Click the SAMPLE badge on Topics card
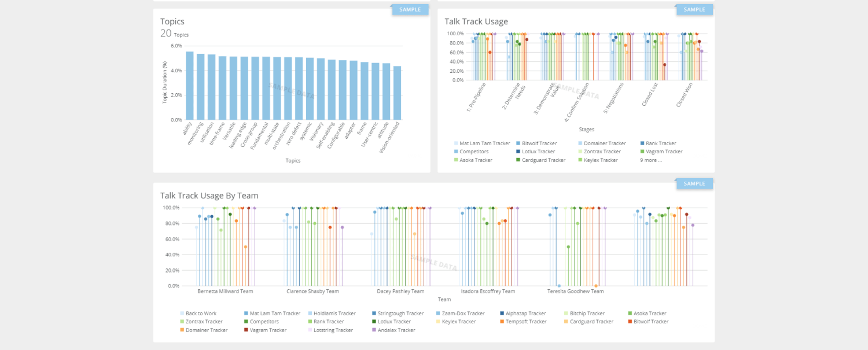This screenshot has height=350, width=868. coord(410,10)
